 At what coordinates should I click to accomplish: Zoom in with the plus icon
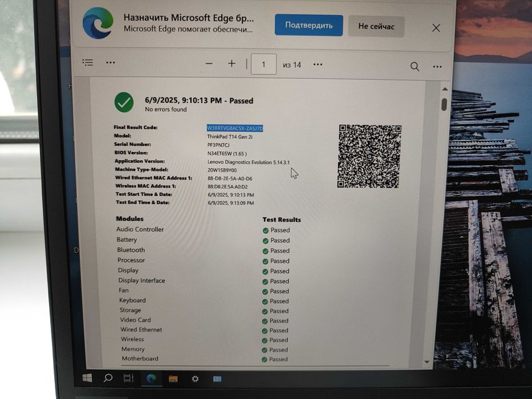tap(232, 63)
